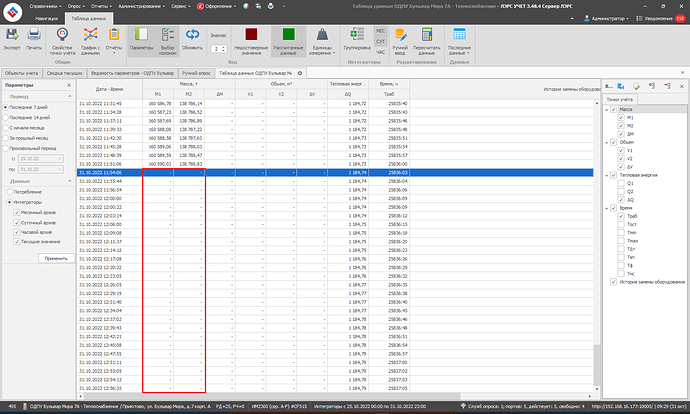Viewport: 690px width, 414px height.
Task: Click the table vertical scrollbar thumb
Action: coord(597,365)
